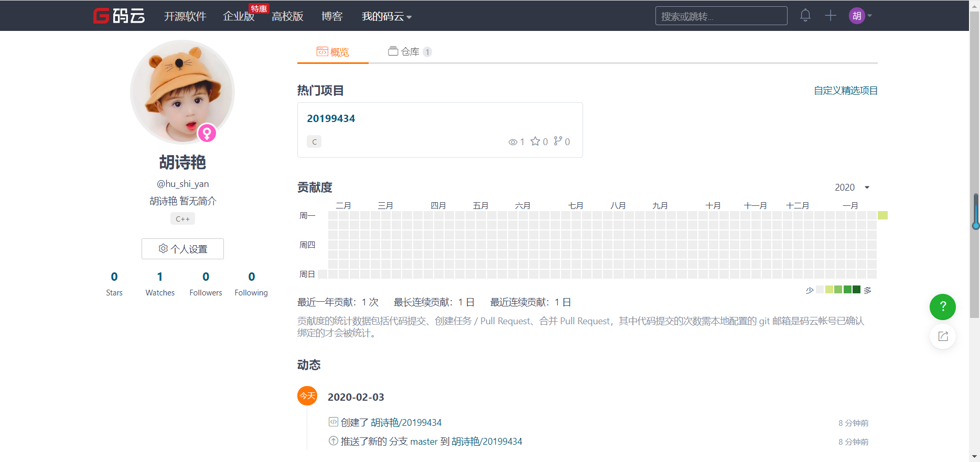Open the 开源软件 menu item
The height and width of the screenshot is (462, 980).
tap(185, 16)
